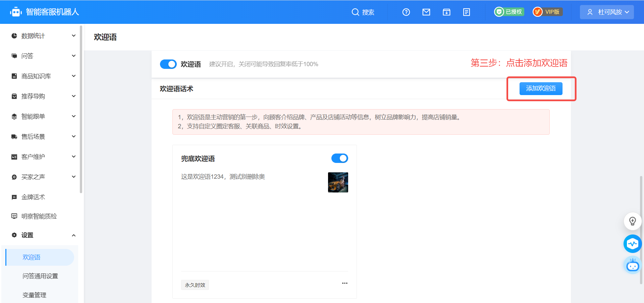Click the 明察智能质检 monitor icon
Viewport: 644px width, 303px height.
click(x=14, y=216)
